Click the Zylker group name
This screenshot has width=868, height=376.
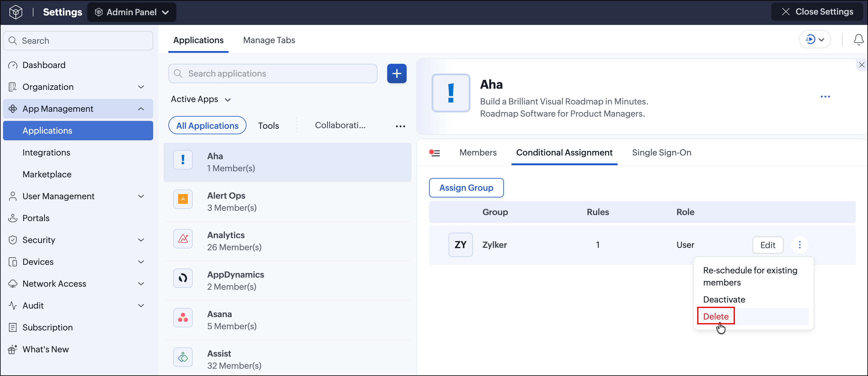[494, 245]
